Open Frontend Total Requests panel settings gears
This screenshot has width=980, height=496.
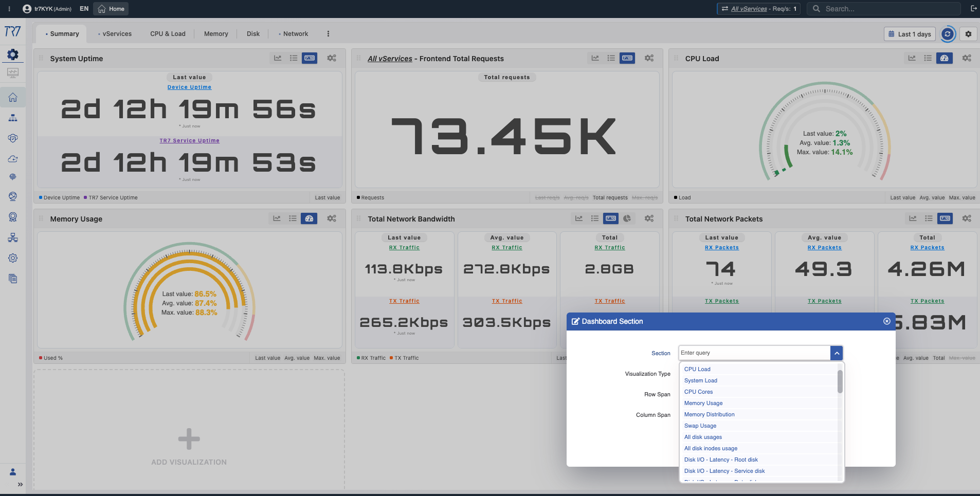pyautogui.click(x=649, y=58)
